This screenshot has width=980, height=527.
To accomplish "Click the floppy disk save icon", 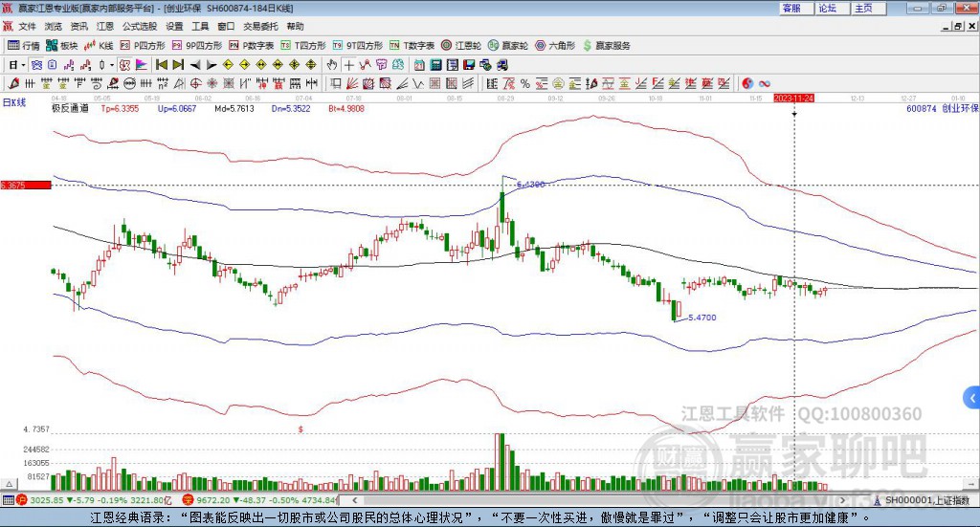I will (x=469, y=65).
